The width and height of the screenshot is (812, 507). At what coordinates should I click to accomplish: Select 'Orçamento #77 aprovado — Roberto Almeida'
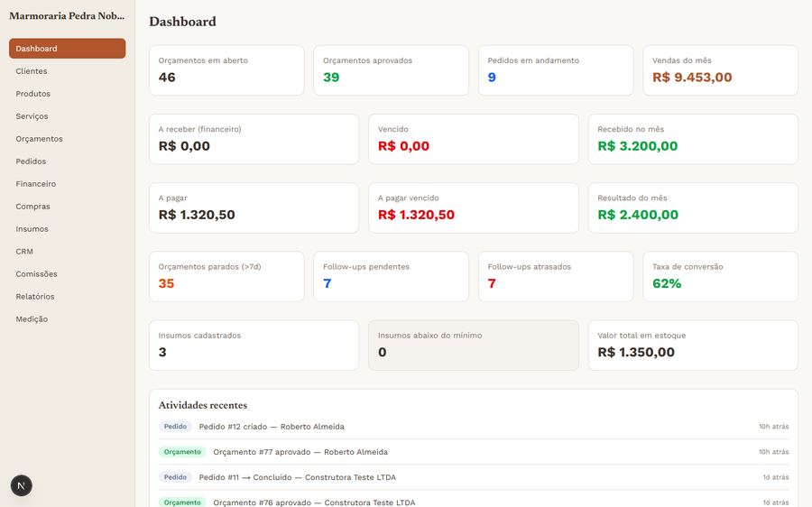point(300,452)
